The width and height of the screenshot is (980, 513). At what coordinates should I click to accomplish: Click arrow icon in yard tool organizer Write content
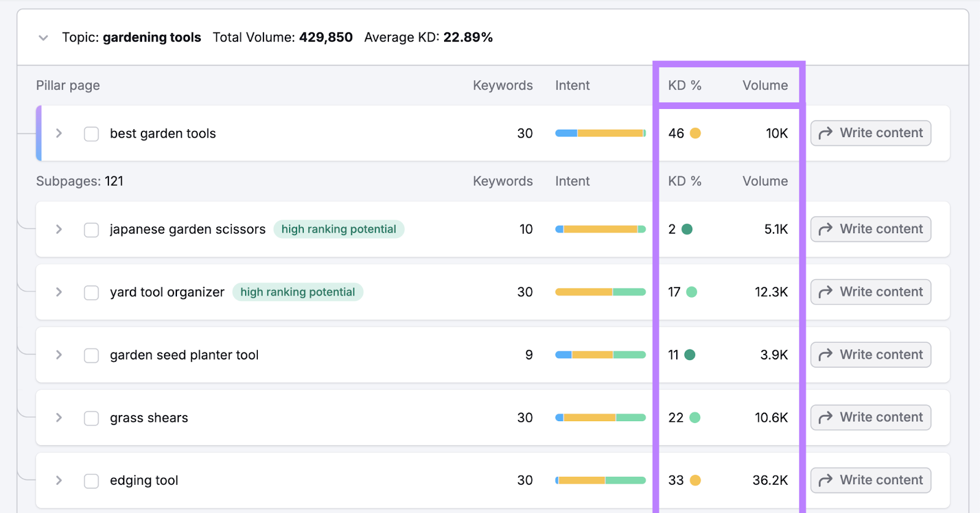coord(826,293)
